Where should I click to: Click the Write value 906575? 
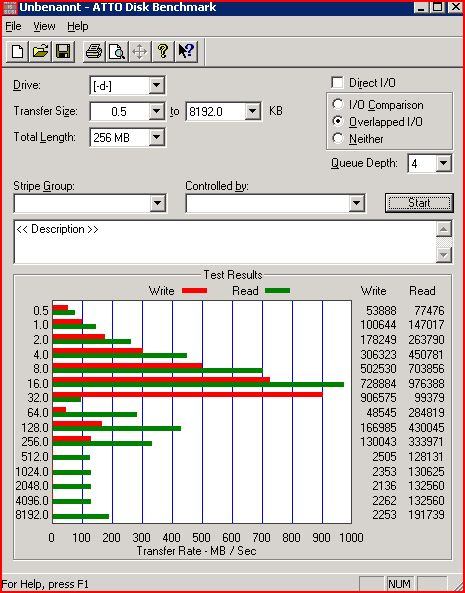click(x=378, y=398)
